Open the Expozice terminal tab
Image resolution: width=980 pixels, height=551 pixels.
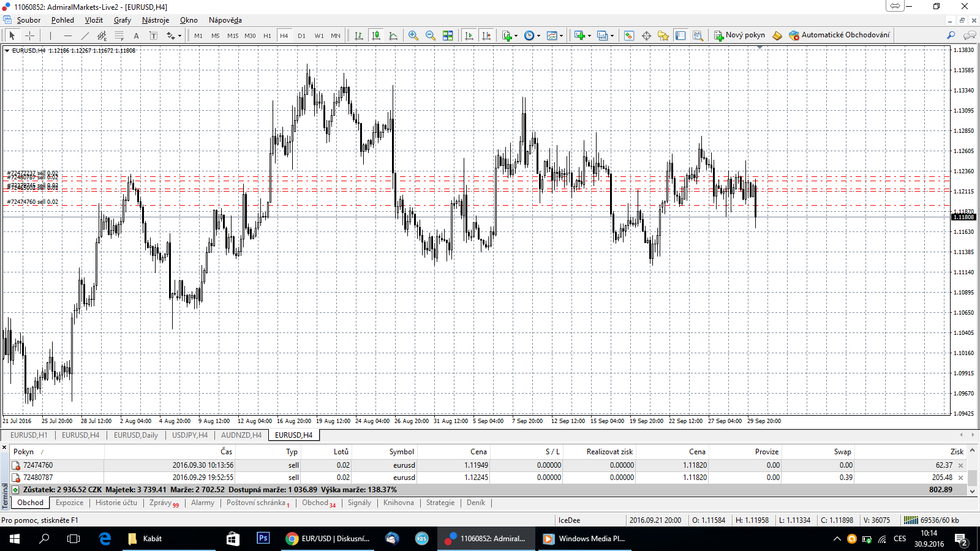point(69,503)
